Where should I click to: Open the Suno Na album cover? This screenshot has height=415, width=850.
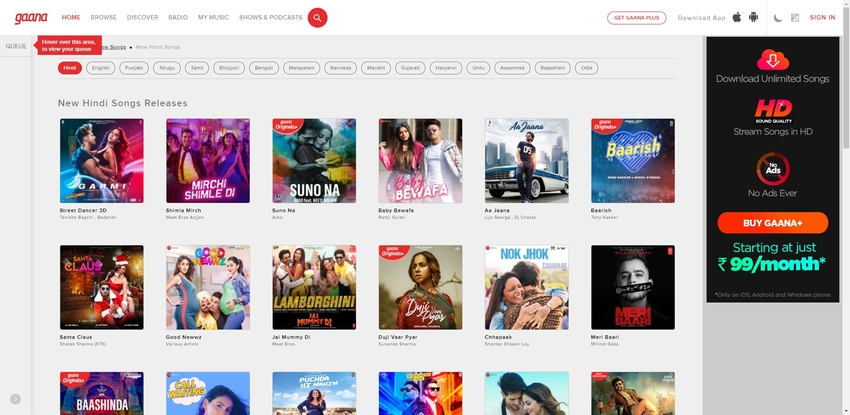pyautogui.click(x=314, y=161)
